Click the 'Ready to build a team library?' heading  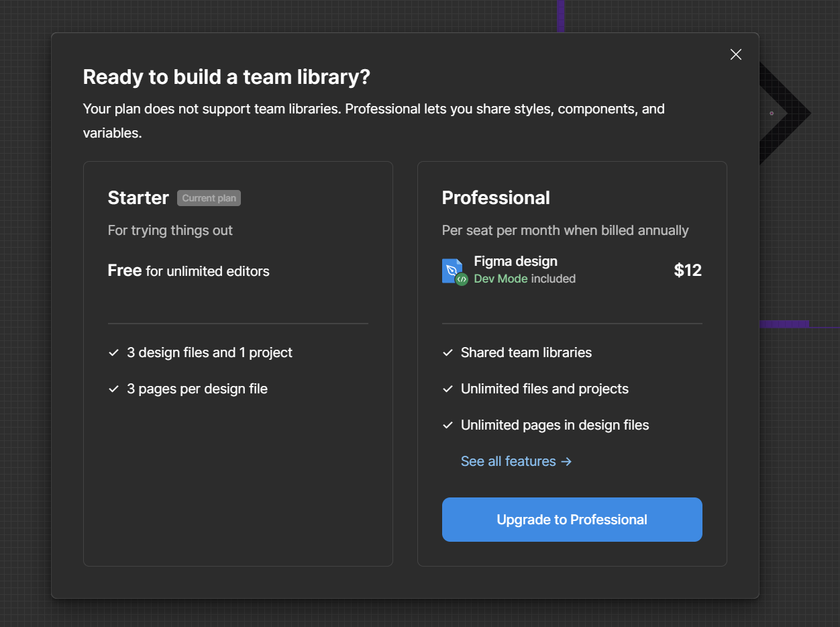pyautogui.click(x=226, y=77)
